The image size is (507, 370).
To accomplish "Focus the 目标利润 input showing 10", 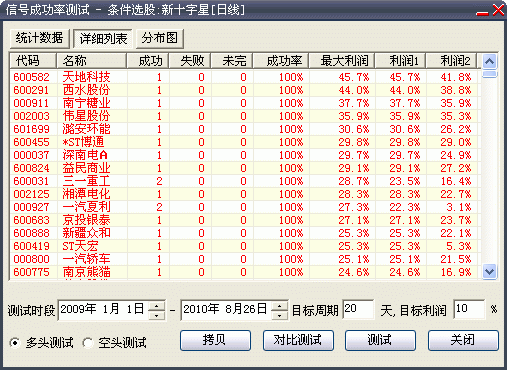I will coord(469,309).
